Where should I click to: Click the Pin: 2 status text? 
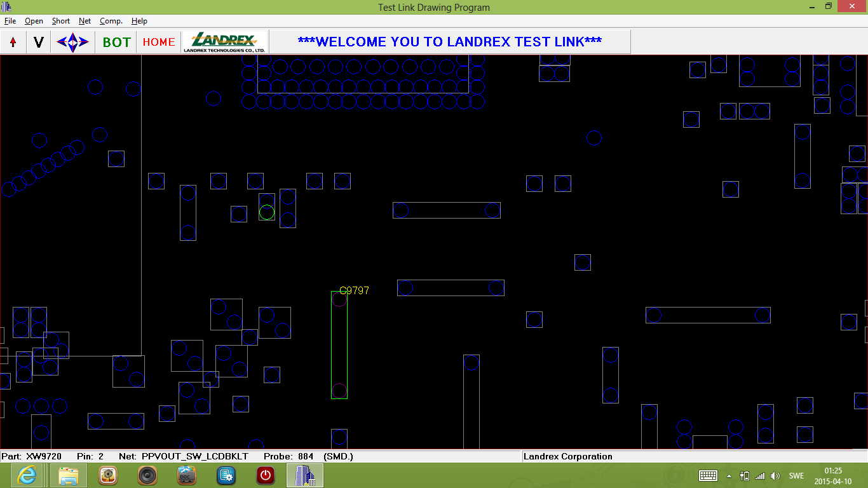[x=90, y=456]
